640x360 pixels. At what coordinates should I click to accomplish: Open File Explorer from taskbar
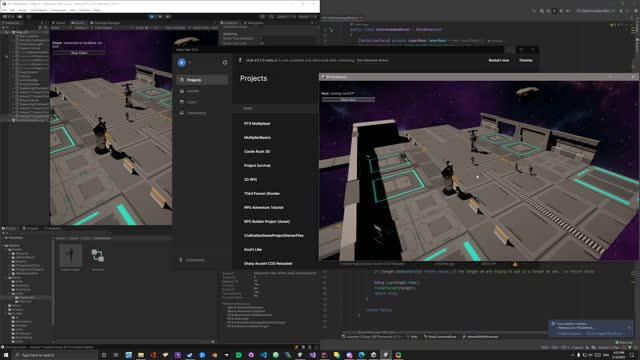[x=141, y=355]
